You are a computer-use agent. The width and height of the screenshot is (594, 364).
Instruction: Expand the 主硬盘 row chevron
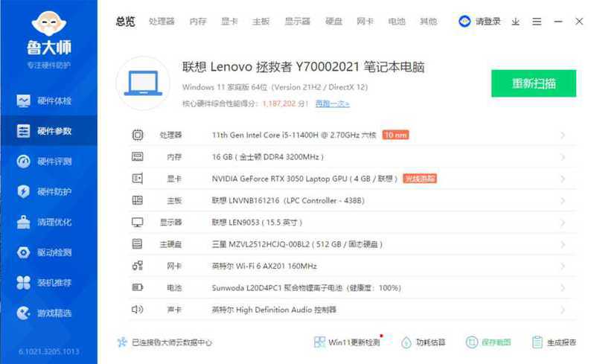[x=563, y=245]
